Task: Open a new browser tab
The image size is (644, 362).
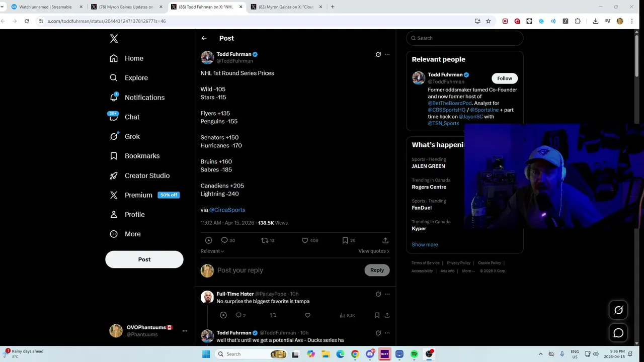Action: coord(333,7)
